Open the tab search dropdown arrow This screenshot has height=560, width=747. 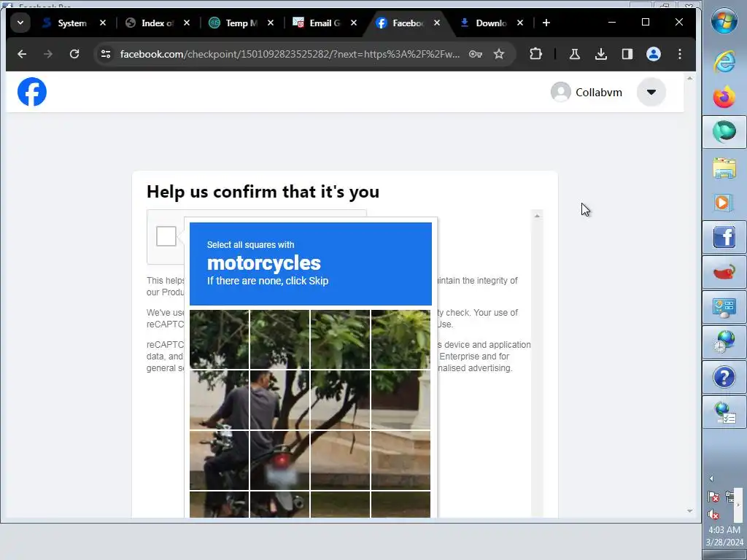click(x=20, y=23)
